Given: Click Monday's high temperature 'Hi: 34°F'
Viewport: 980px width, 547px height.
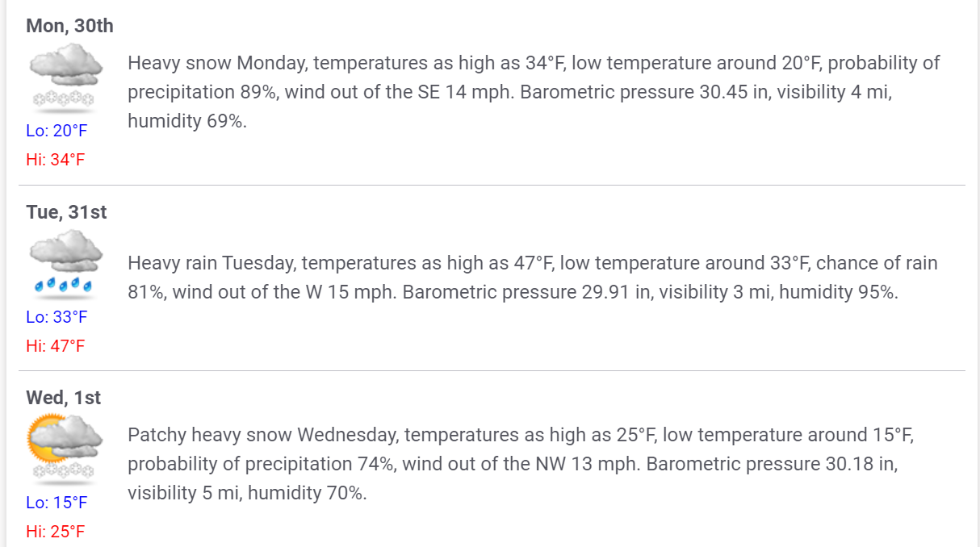Looking at the screenshot, I should tap(55, 160).
